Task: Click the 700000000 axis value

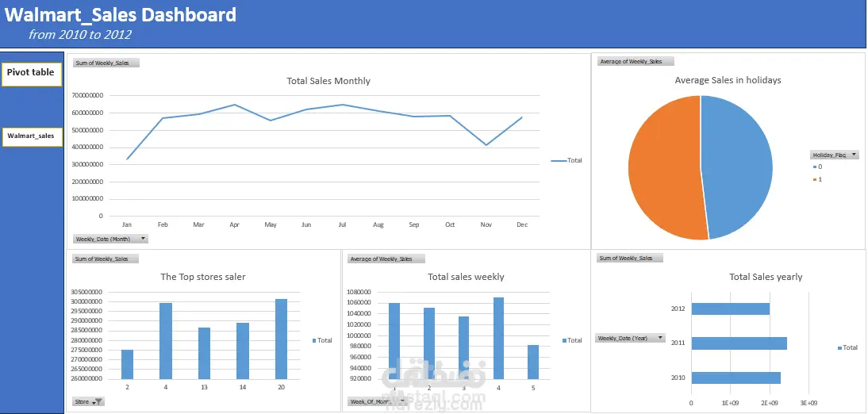Action: (87, 96)
